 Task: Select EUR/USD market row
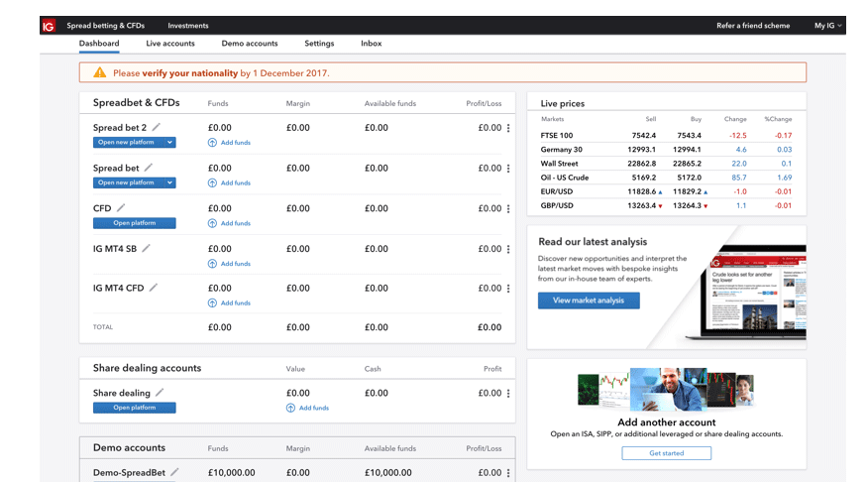tap(666, 191)
